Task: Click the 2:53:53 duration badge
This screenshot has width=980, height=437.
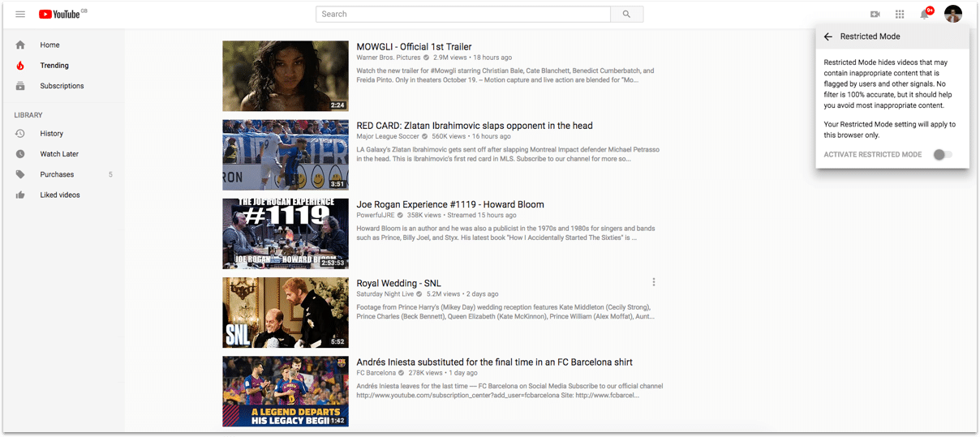Action: [333, 263]
